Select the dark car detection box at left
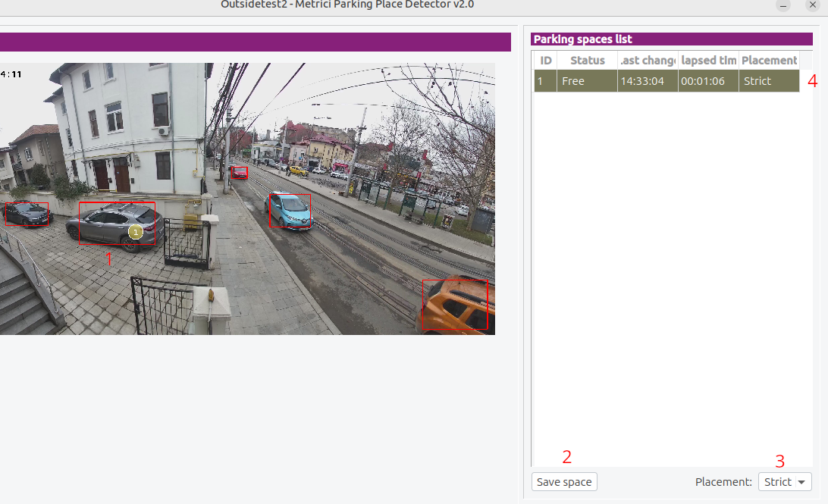Screen dimensions: 828x504 click(27, 214)
